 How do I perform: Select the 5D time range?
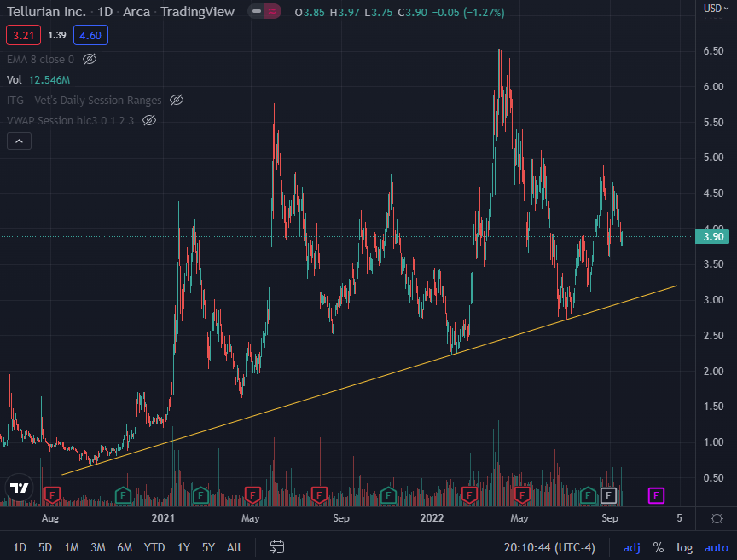pos(45,547)
